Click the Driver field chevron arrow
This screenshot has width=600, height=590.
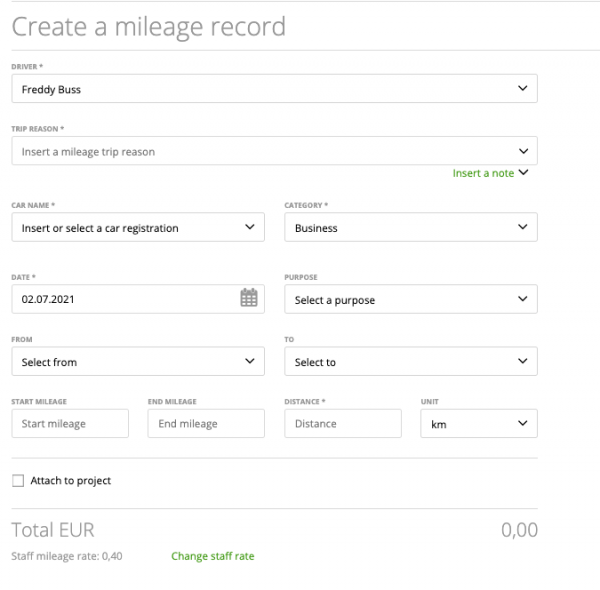pos(522,88)
